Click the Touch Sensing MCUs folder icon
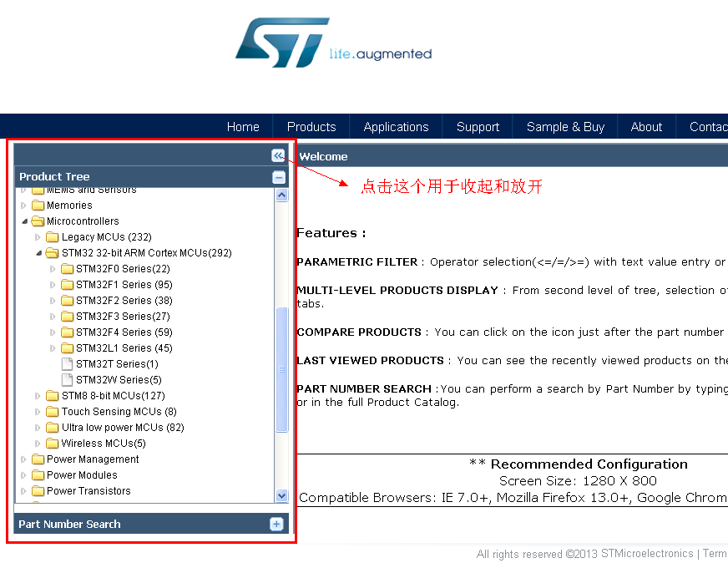The width and height of the screenshot is (728, 563). tap(53, 412)
